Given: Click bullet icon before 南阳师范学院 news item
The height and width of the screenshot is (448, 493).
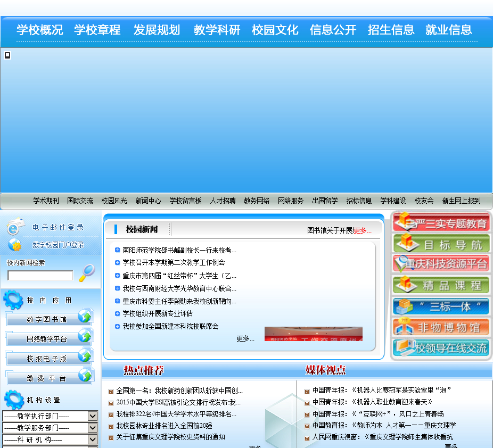Looking at the screenshot, I should click(x=117, y=250).
